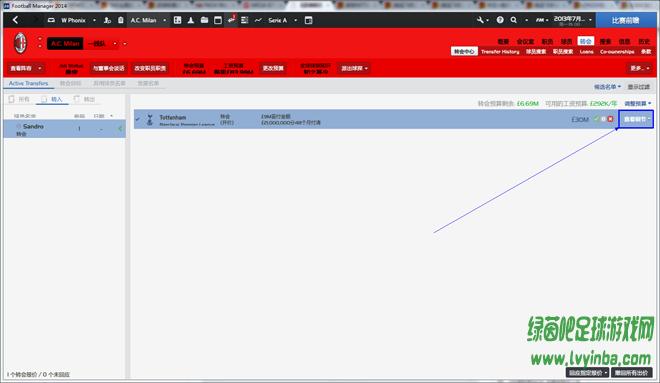Open the bottom-left grey dropdown button

tap(587, 373)
